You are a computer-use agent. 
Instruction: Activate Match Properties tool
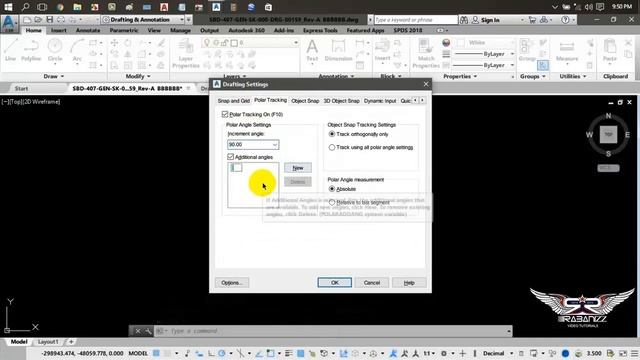point(426,53)
